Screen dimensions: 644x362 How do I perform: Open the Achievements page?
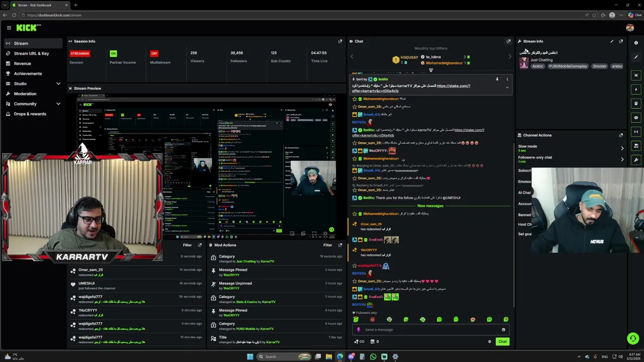pos(34,73)
